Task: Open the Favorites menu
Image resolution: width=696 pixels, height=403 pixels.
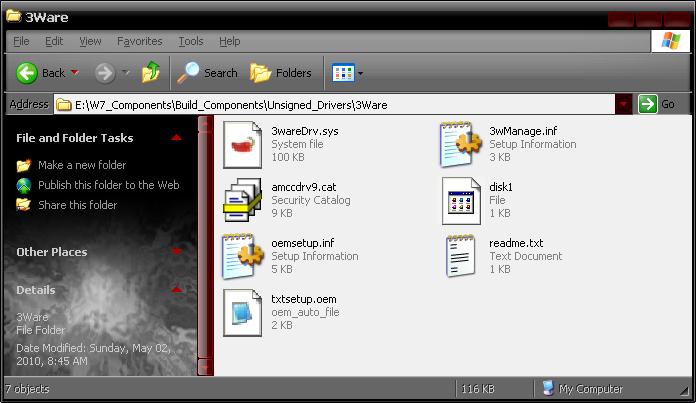Action: click(139, 41)
